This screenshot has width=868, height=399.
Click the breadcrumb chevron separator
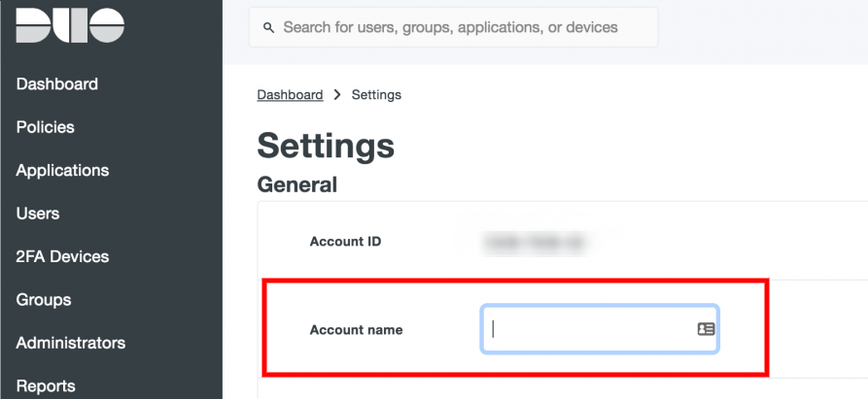pos(337,94)
